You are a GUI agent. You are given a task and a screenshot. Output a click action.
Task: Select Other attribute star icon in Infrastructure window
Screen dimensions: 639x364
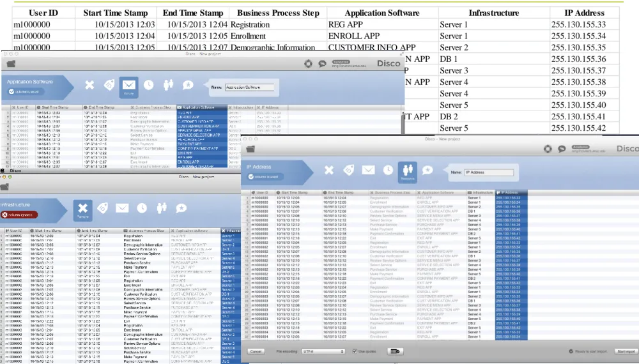coord(181,208)
